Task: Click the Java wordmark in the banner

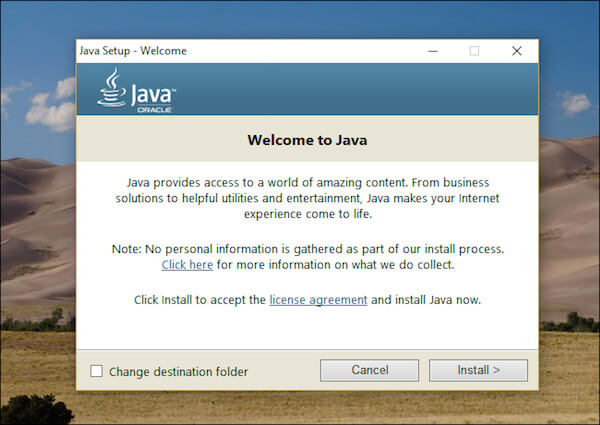Action: (x=153, y=94)
